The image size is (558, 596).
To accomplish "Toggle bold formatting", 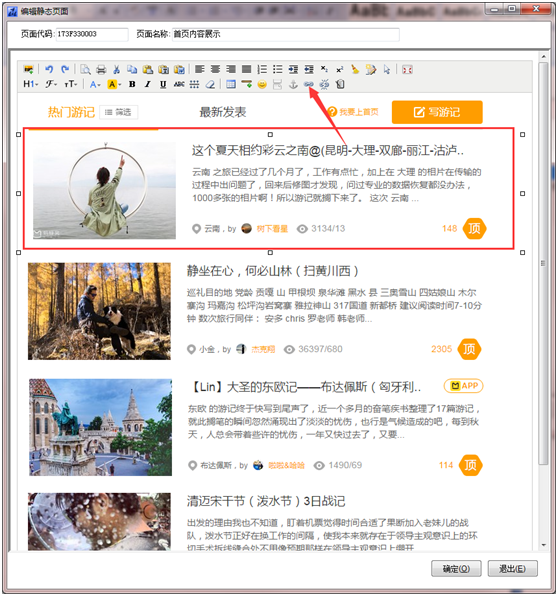I will [132, 84].
